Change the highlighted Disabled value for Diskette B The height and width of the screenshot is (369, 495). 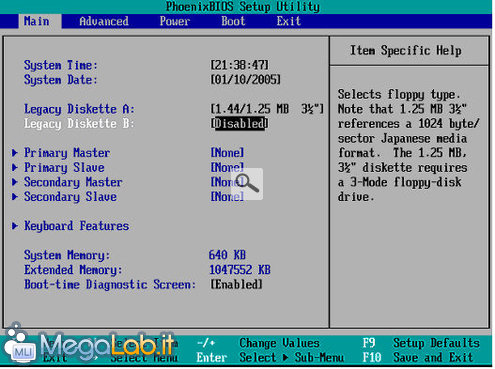(239, 124)
